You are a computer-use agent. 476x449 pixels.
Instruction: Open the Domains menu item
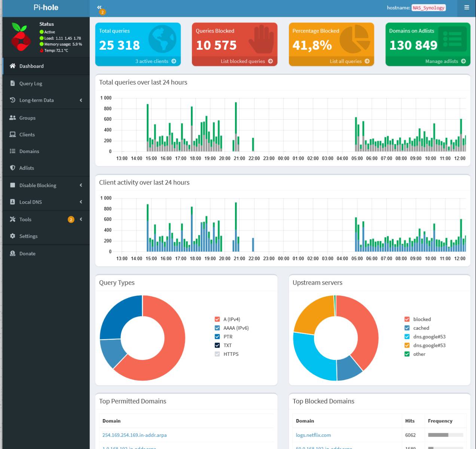coord(46,151)
